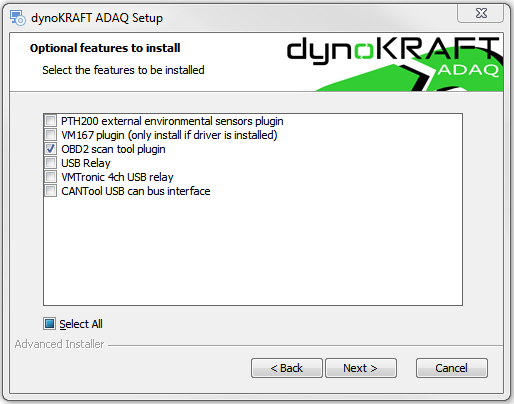Screen dimensions: 514x404
Task: Click the CANTool USB can bus label
Action: 136,191
